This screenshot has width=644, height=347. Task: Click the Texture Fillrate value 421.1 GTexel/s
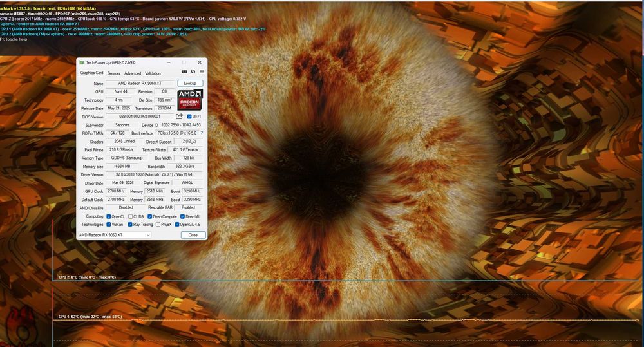tap(185, 149)
